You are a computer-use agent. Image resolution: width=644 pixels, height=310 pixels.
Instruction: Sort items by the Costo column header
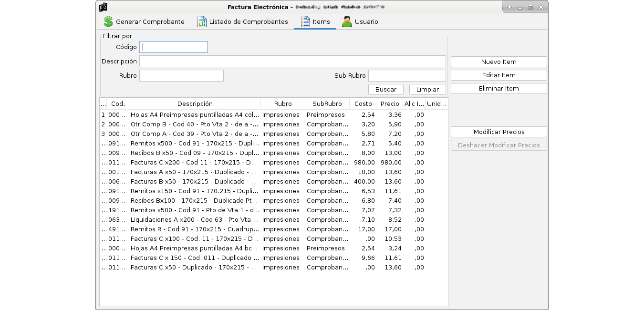[363, 103]
